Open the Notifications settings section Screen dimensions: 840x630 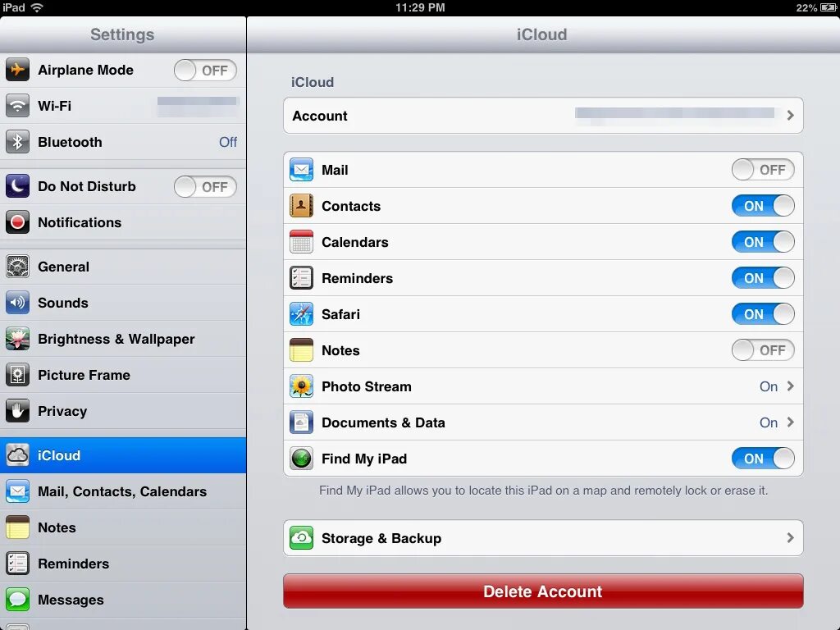[x=123, y=222]
